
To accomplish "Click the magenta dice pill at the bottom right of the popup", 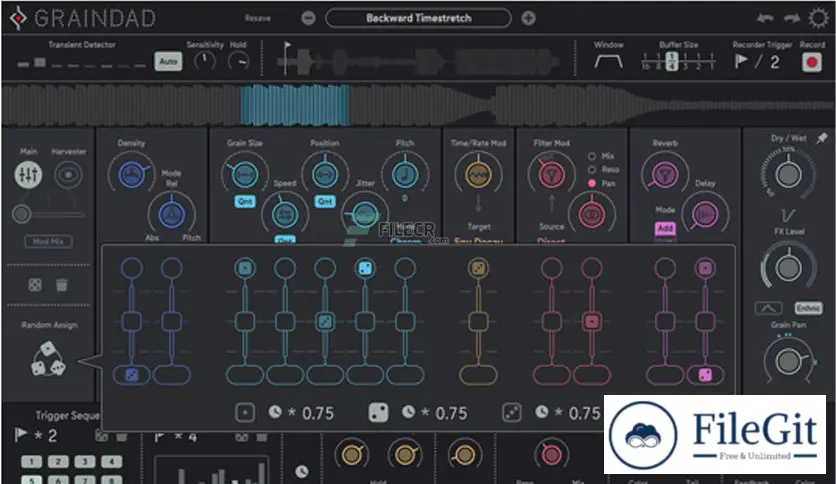I will [x=705, y=375].
